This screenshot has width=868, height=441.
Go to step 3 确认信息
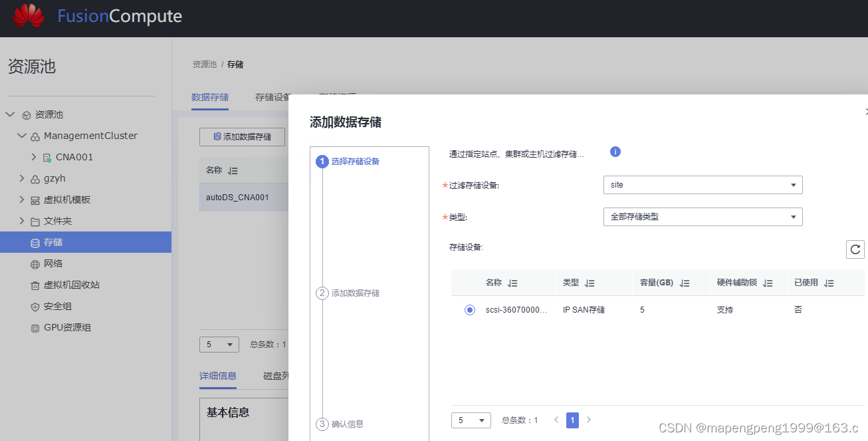pyautogui.click(x=340, y=424)
